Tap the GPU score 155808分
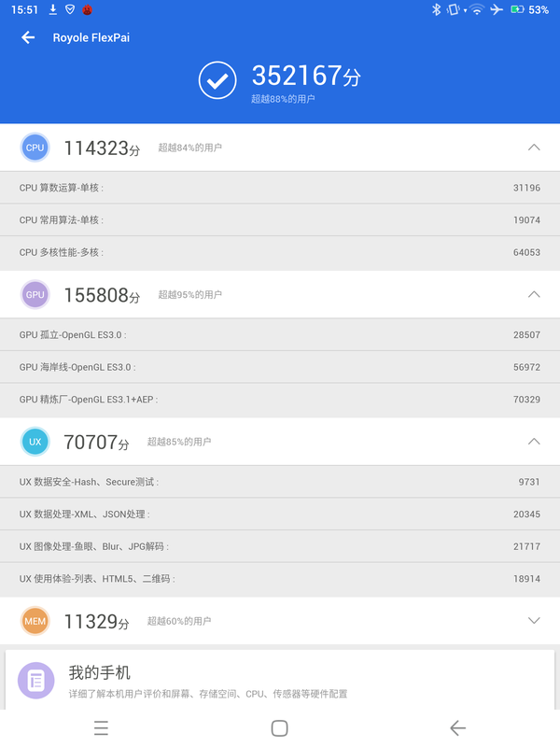 pos(102,295)
